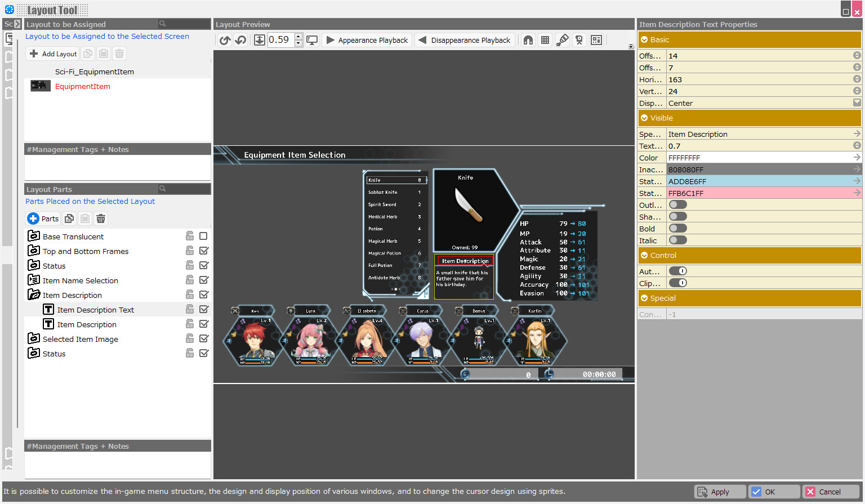Click the trash icon next to Add Layout
Viewport: 865px width, 504px height.
tap(119, 53)
